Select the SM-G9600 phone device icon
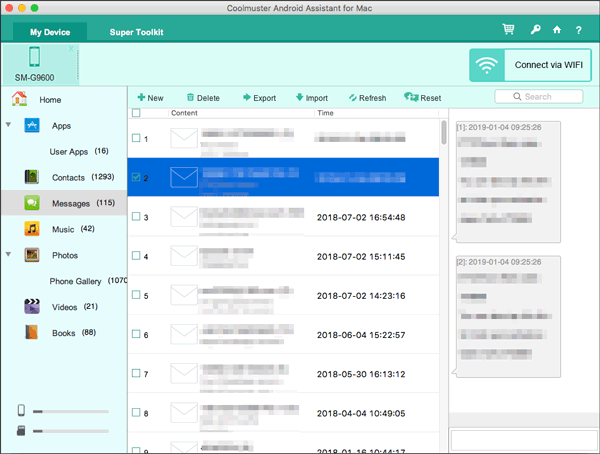Screen dimensions: 600x454 [x=34, y=56]
